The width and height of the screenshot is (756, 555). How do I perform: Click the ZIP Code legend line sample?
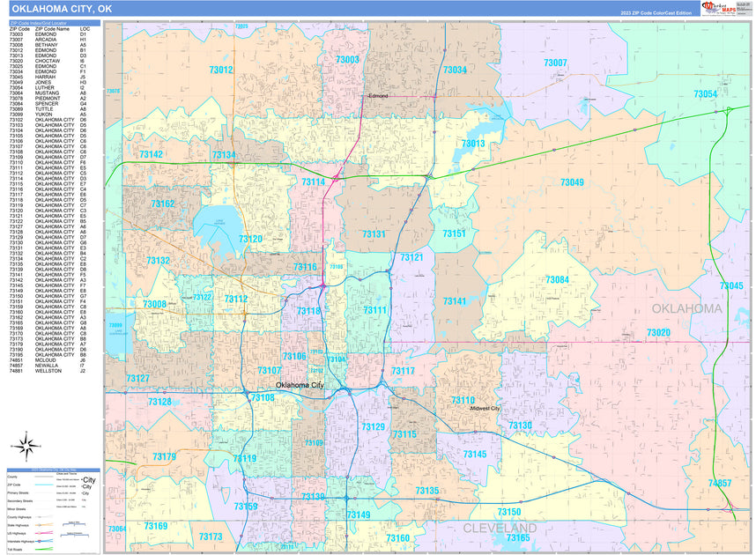(x=44, y=485)
